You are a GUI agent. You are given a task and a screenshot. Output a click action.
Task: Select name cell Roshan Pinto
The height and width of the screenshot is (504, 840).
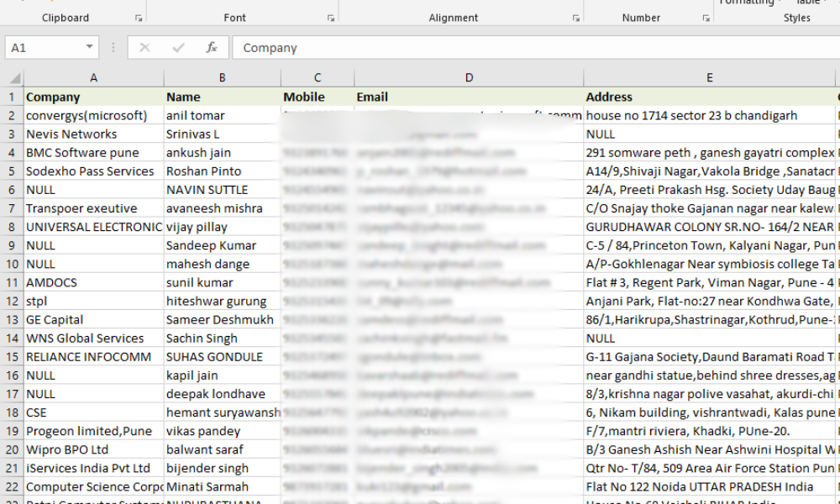click(x=223, y=171)
